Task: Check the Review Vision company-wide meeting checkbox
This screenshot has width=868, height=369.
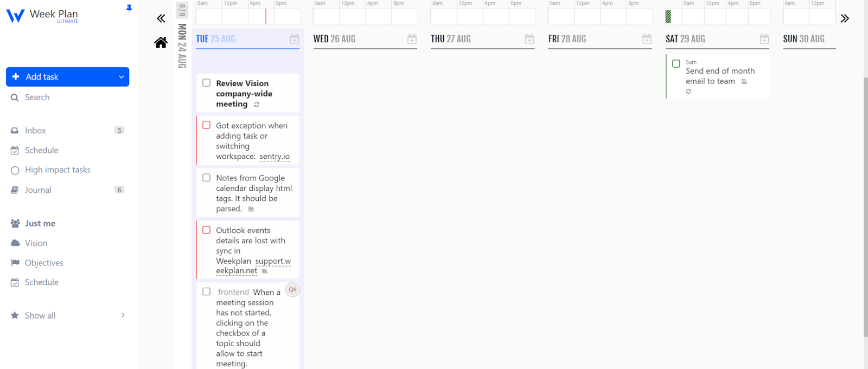Action: [x=207, y=83]
